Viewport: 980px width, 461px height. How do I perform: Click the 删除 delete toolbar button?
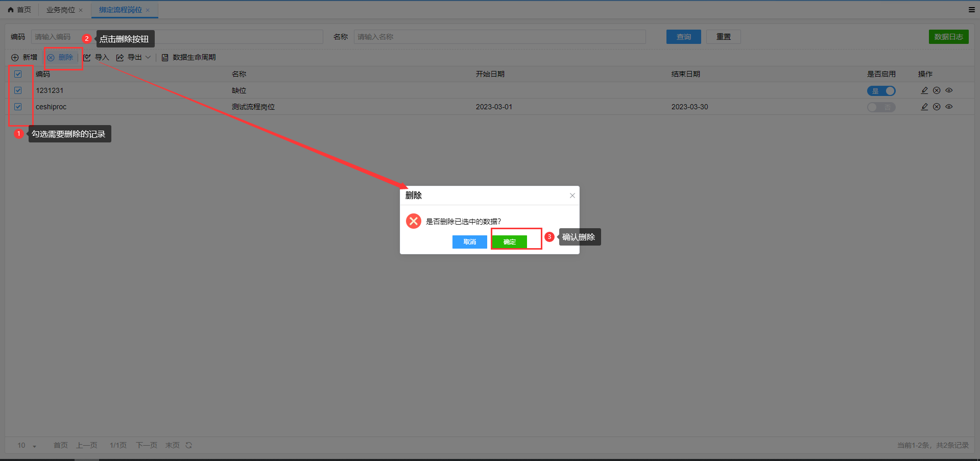[60, 58]
